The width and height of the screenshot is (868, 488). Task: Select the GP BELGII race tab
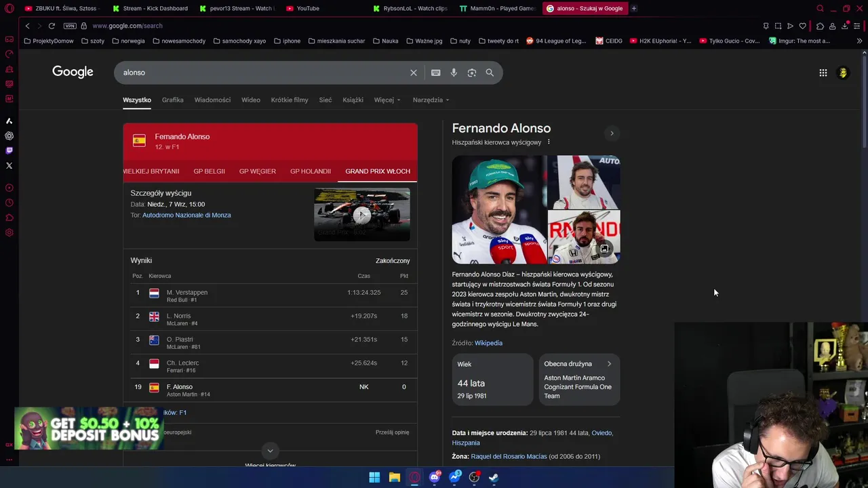coord(209,171)
